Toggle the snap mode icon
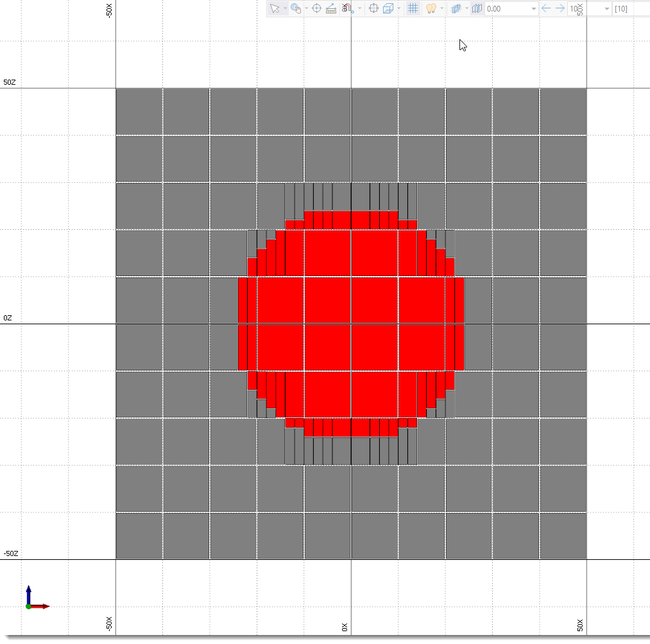The width and height of the screenshot is (650, 644). (346, 8)
